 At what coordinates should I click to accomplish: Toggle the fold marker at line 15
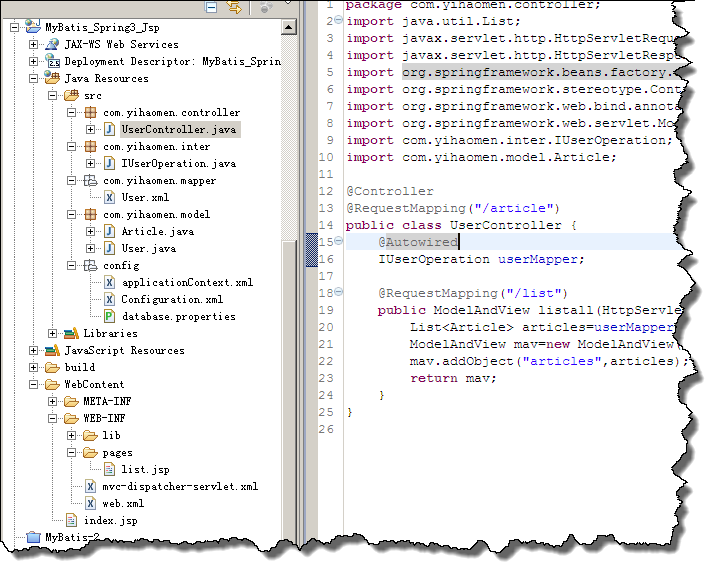[338, 242]
